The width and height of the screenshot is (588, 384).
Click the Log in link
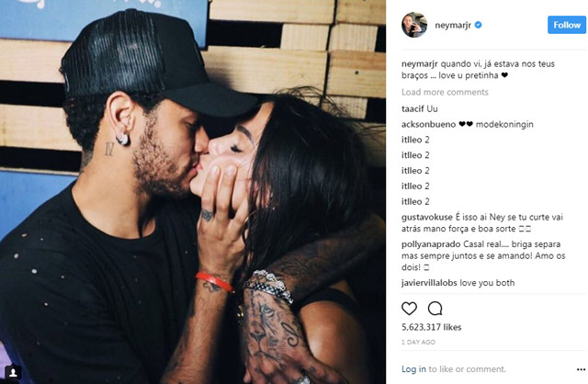[x=413, y=369]
